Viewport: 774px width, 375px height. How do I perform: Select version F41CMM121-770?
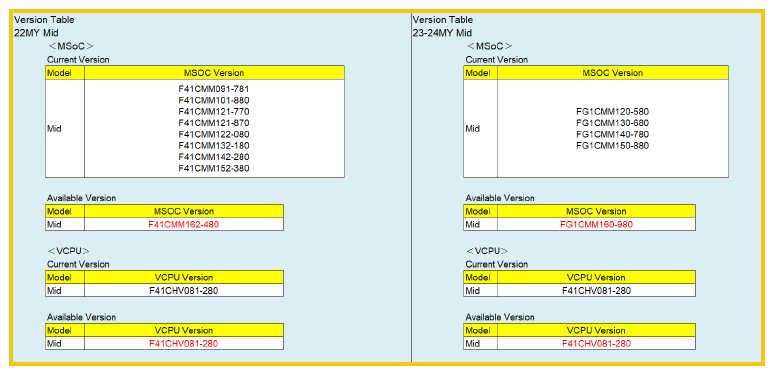[214, 112]
